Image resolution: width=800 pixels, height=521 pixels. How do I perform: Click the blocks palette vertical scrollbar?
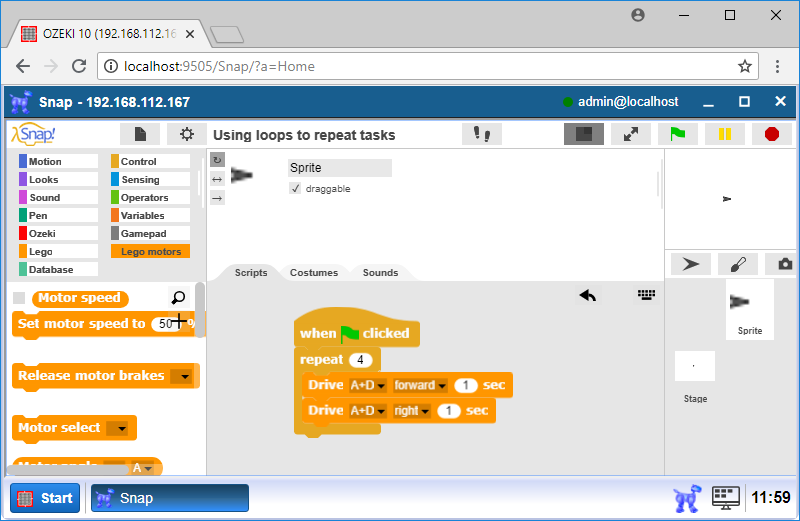(x=199, y=310)
